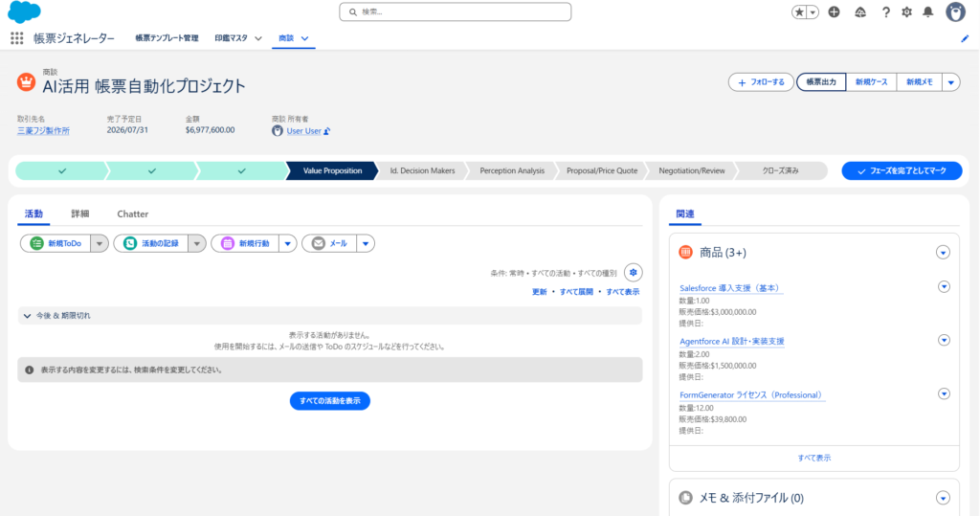Image resolution: width=980 pixels, height=516 pixels.
Task: Click the メール button
Action: tap(329, 243)
